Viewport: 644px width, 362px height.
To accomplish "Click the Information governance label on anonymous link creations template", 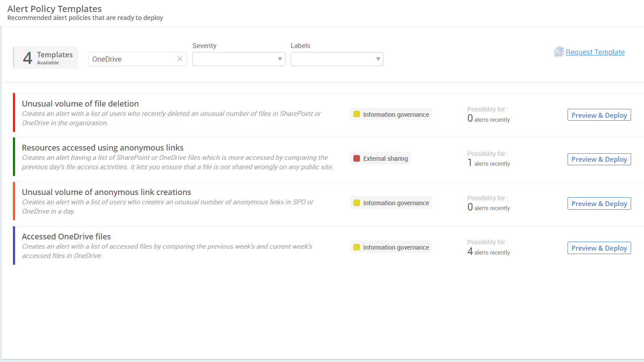I will coord(391,203).
